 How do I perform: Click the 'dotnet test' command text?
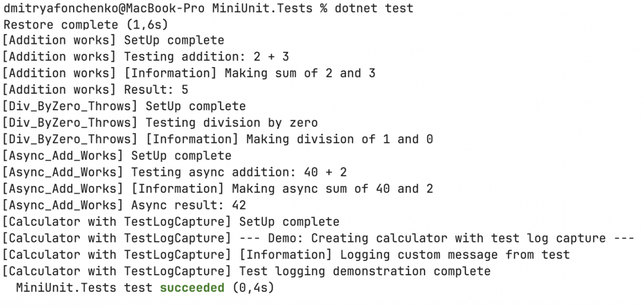pos(374,8)
